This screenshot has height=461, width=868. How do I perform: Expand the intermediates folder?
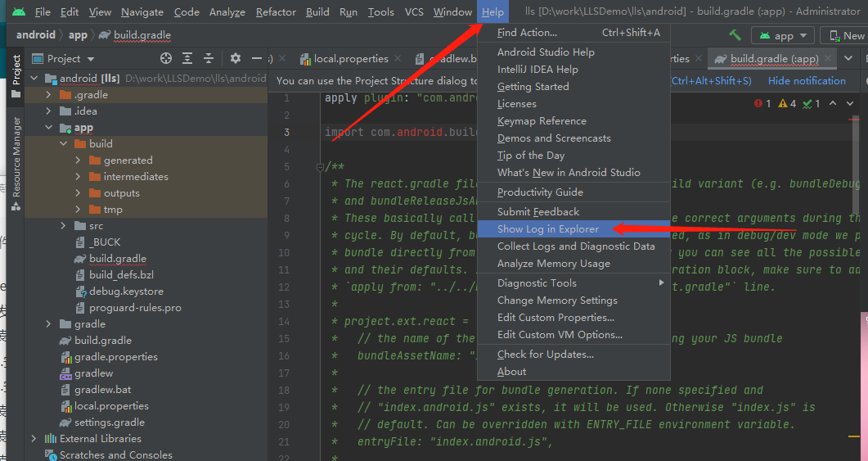78,176
